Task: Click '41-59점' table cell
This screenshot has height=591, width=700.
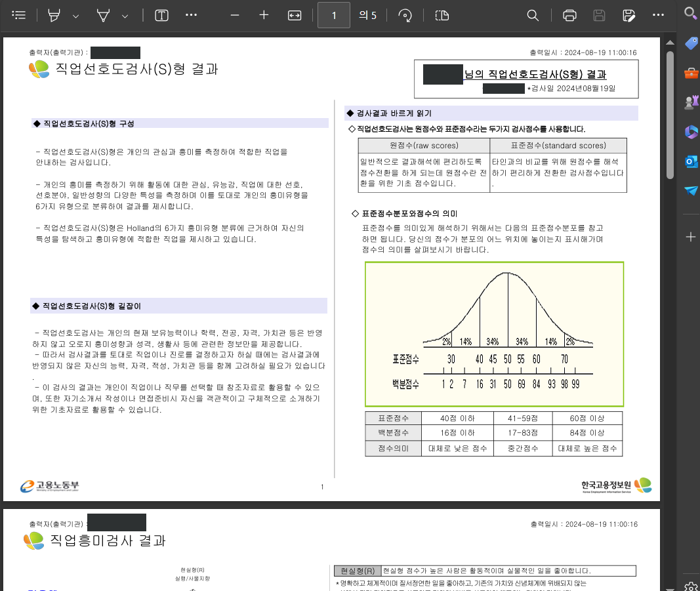Action: [x=523, y=418]
